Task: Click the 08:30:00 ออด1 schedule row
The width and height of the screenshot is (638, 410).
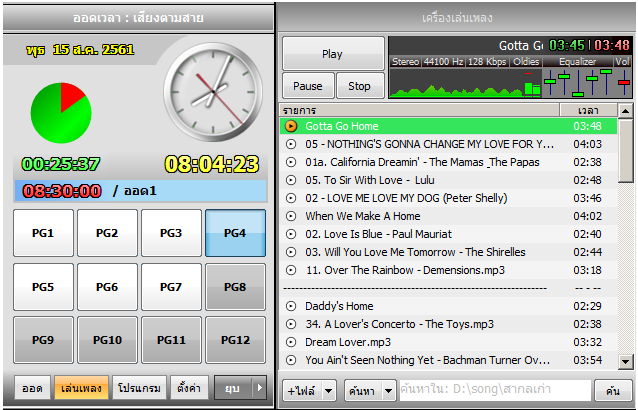Action: pyautogui.click(x=141, y=191)
